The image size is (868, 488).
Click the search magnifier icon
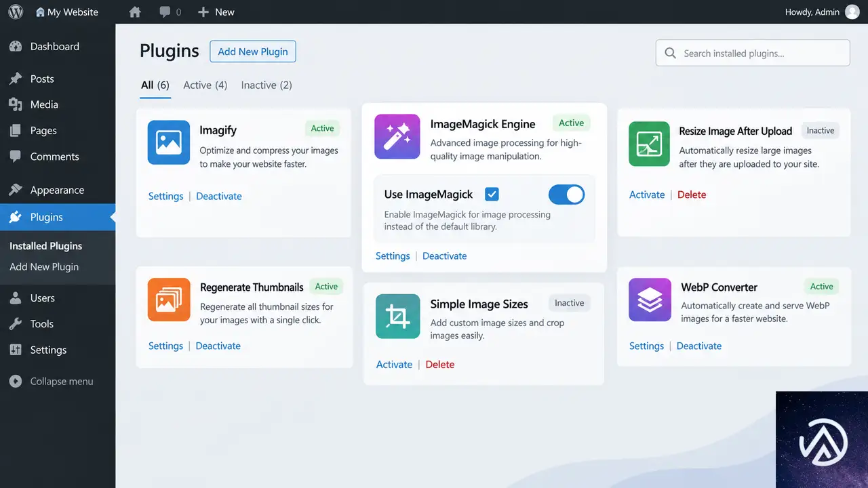tap(671, 53)
